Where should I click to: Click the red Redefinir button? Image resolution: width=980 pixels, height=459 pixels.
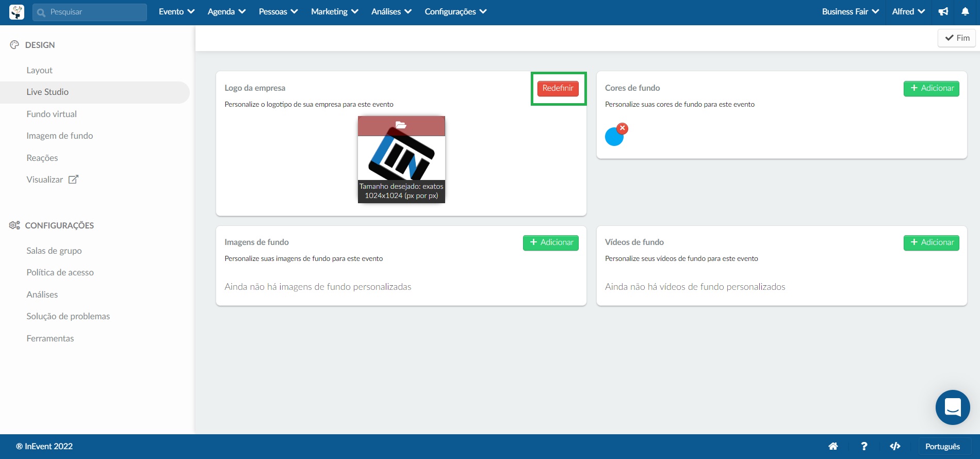558,88
